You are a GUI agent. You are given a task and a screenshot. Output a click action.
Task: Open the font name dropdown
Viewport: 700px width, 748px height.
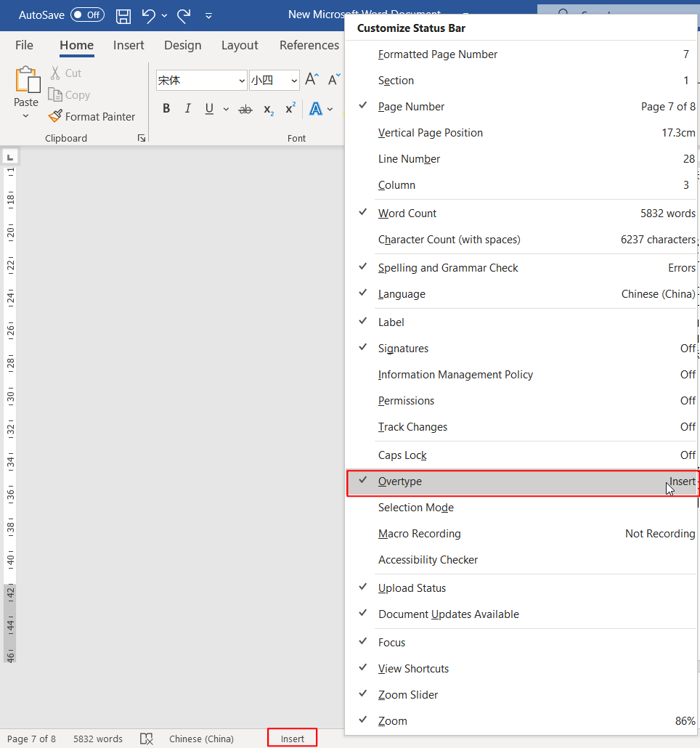pyautogui.click(x=242, y=81)
